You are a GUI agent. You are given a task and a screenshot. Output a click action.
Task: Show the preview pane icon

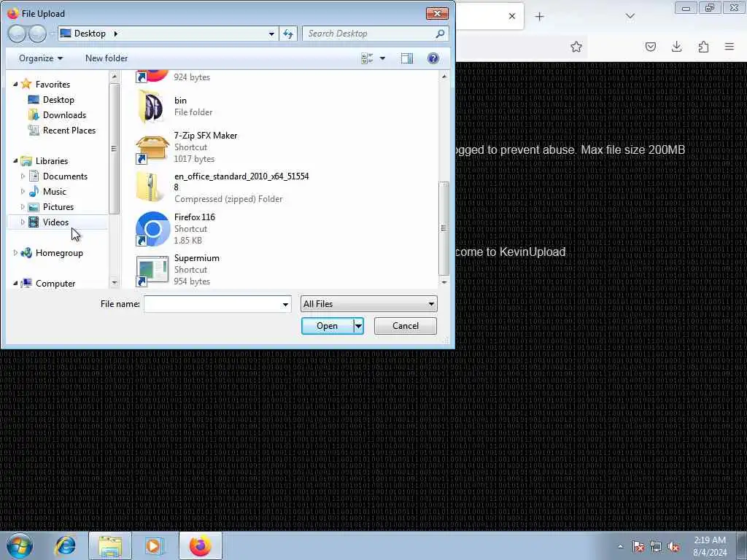(407, 58)
